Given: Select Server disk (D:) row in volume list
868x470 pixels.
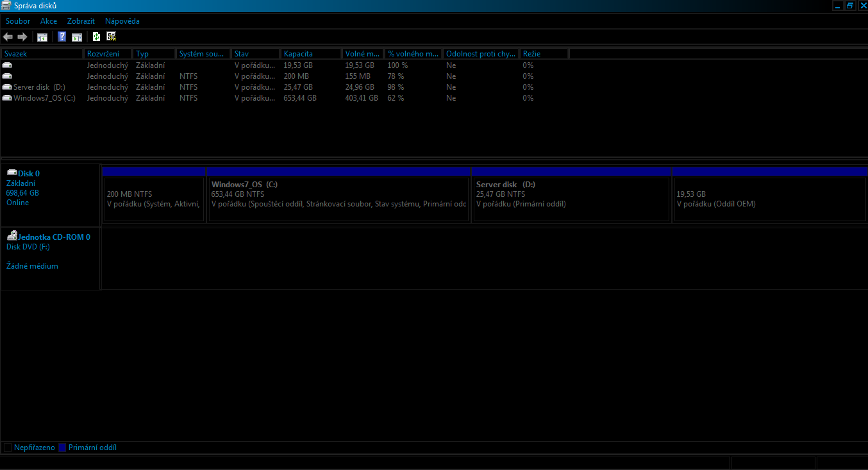Looking at the screenshot, I should pyautogui.click(x=39, y=87).
